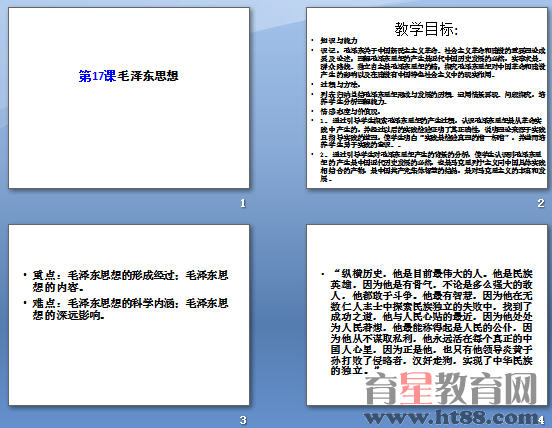This screenshot has height=428, width=552.
Task: Click the 教学目标: heading on slide 2
Action: 426,29
